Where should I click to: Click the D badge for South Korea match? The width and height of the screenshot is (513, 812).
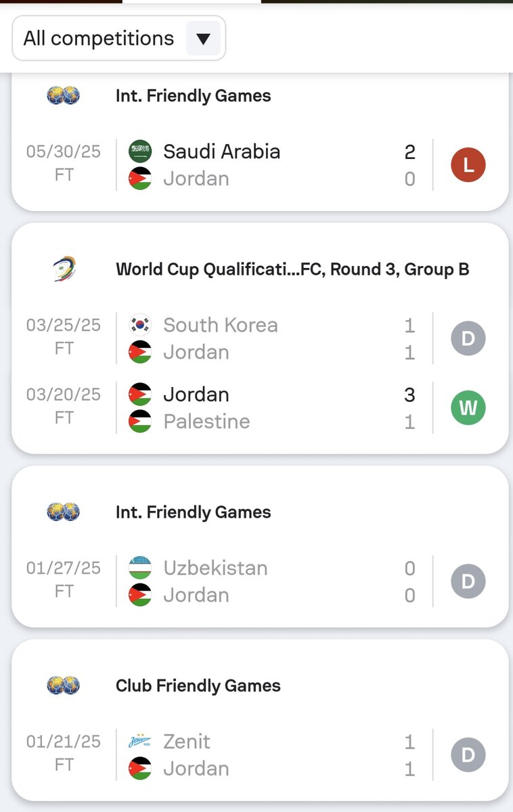pyautogui.click(x=468, y=338)
